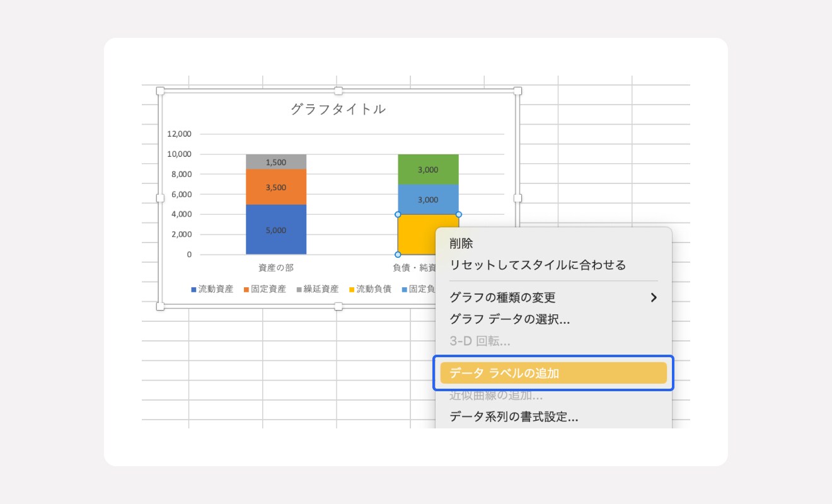Click データ ラベルの追加 menu item
This screenshot has width=832, height=504.
point(553,373)
